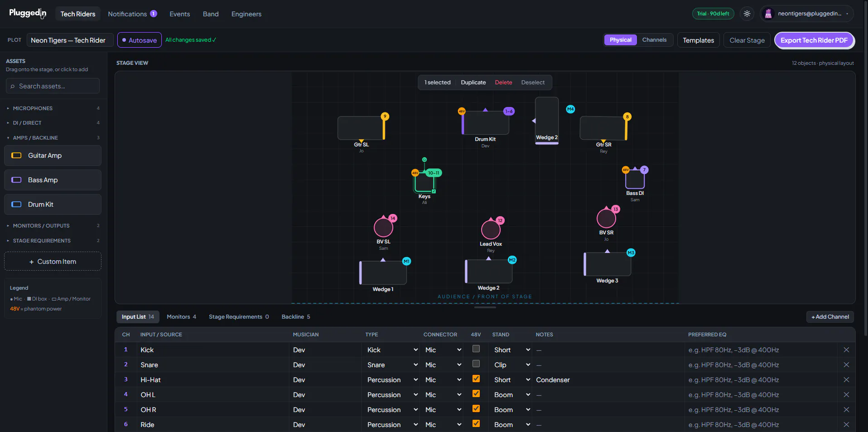Click the 10–11 channel badge on Keys

coord(434,173)
